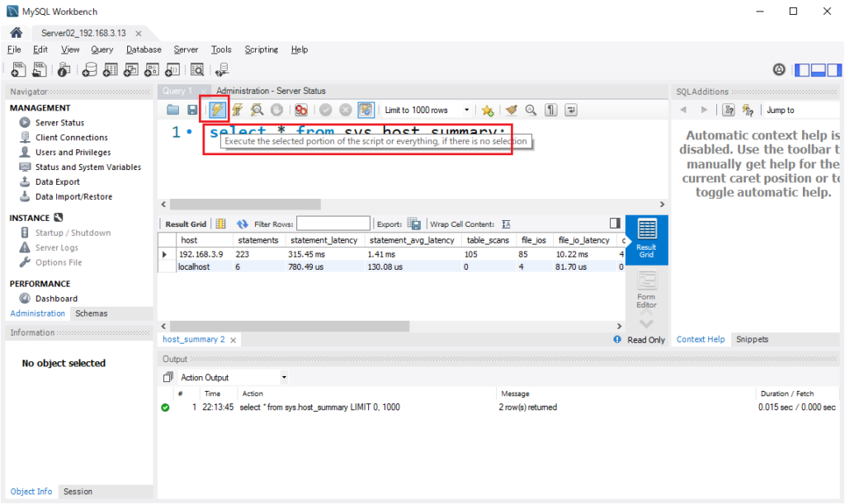Refresh the result grid data

point(242,224)
